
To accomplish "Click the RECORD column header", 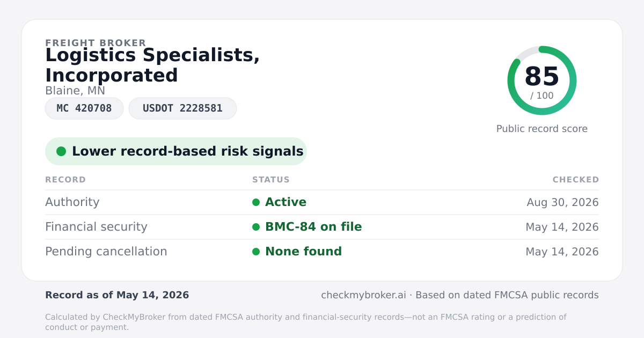I will [65, 180].
